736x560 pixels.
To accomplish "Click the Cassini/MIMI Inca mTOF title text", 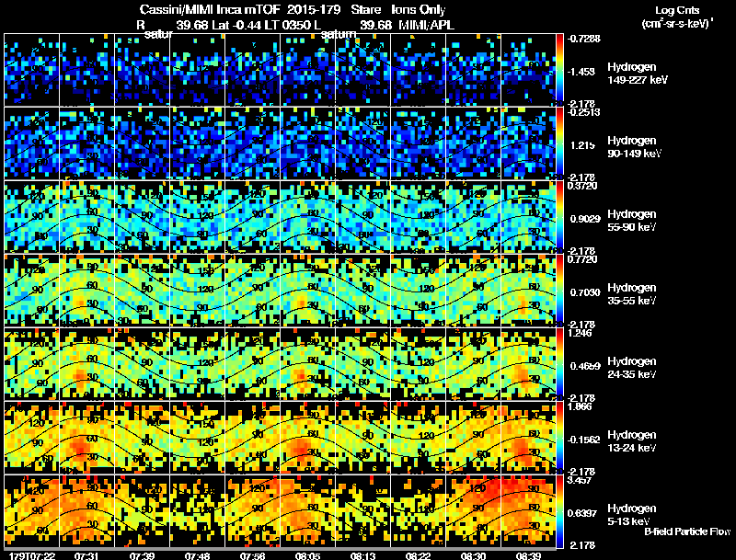I will 210,9.
